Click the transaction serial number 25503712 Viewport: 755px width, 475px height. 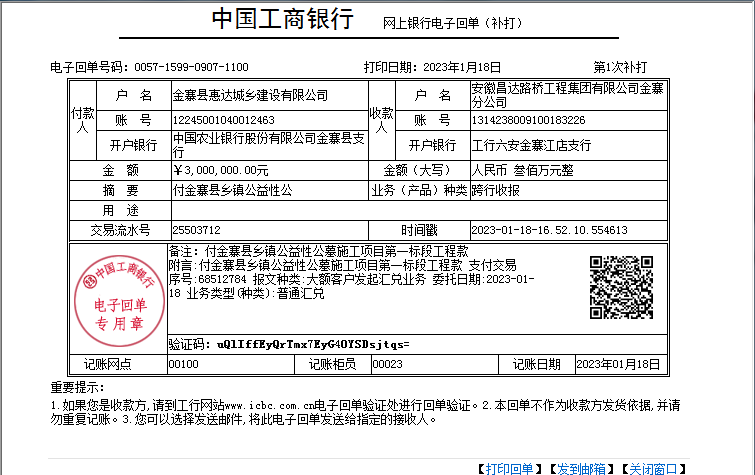[197, 229]
